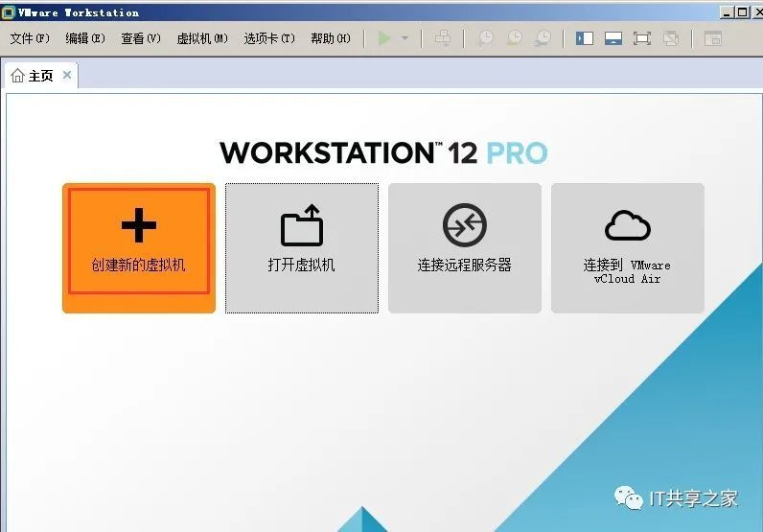The height and width of the screenshot is (532, 763).
Task: Click the take snapshot clock icon
Action: 486,38
